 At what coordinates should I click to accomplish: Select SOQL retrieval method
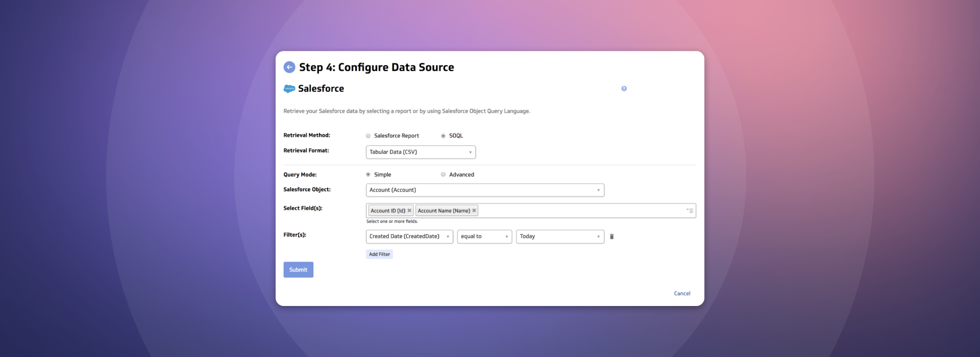[x=443, y=136]
